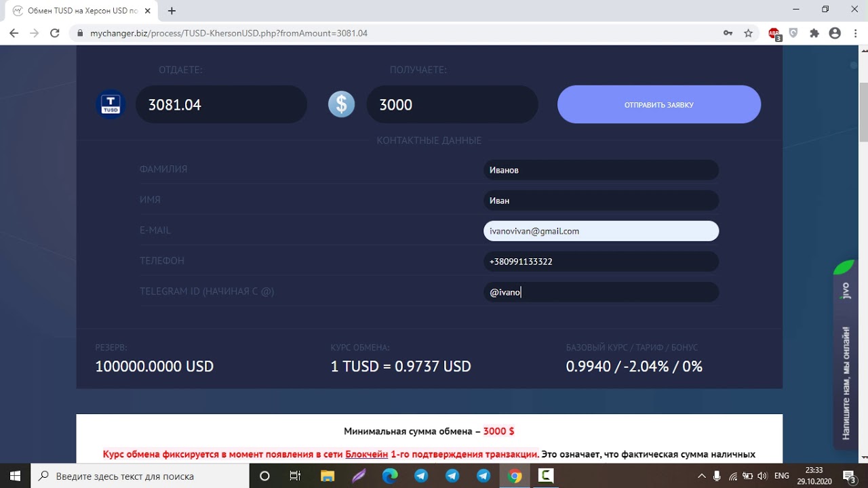This screenshot has width=868, height=488.
Task: Click the TUSD coin icon
Action: [110, 104]
